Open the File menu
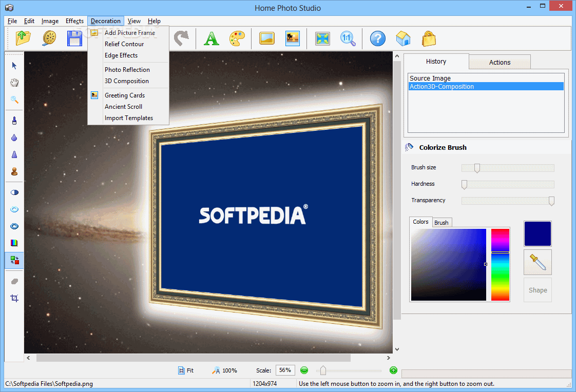 click(12, 21)
